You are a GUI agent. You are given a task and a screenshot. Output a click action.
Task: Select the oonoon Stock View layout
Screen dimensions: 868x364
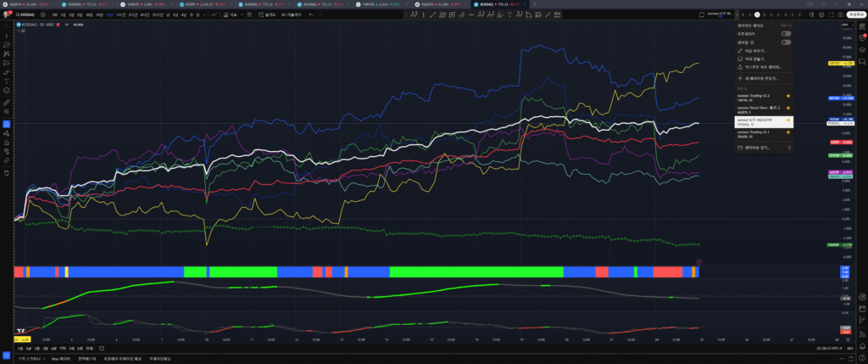tap(759, 109)
